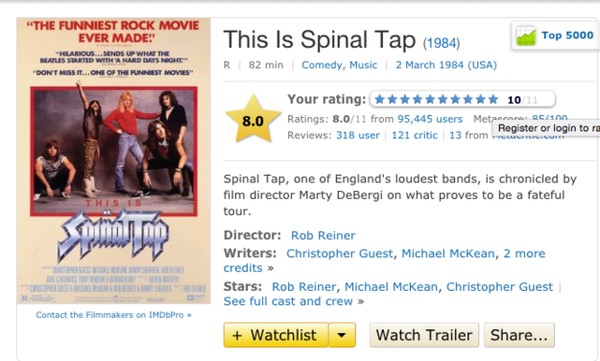Click the green Top 5000 chart icon

click(x=526, y=36)
